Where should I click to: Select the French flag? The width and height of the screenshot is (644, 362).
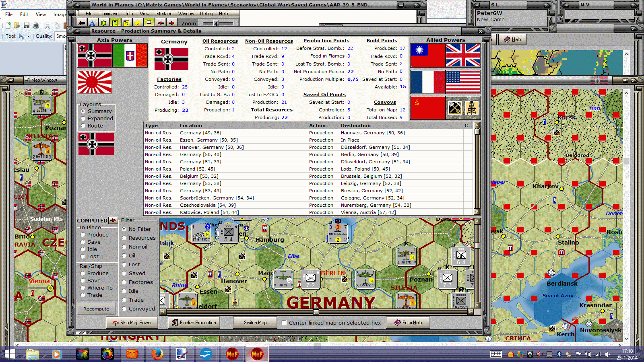428,82
